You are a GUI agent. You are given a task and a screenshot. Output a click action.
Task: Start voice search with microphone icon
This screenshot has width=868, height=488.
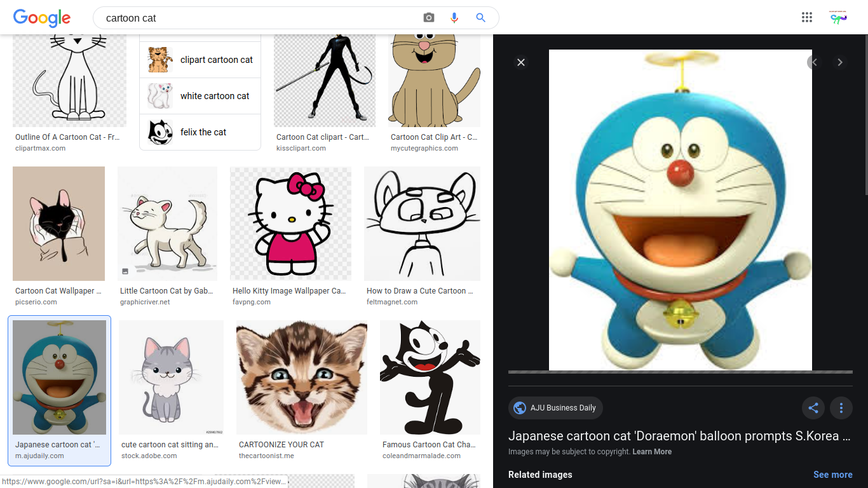454,18
